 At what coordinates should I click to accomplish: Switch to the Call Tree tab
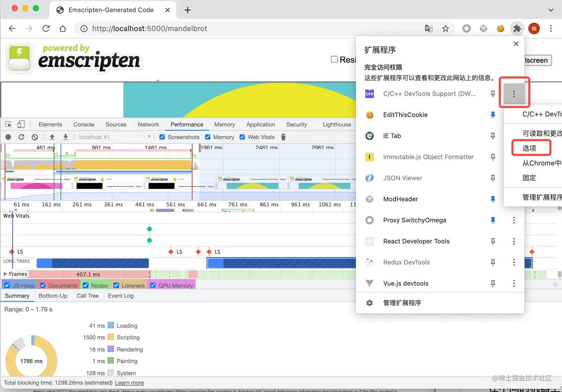[x=87, y=296]
